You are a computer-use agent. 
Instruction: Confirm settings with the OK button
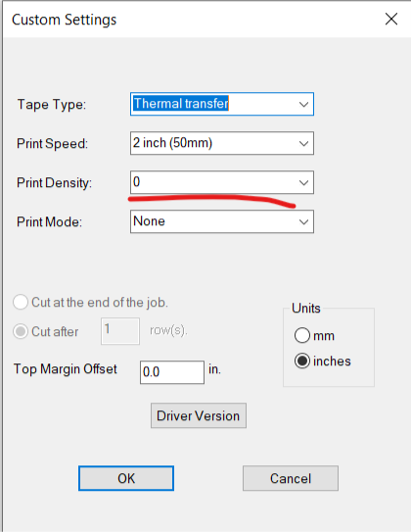pyautogui.click(x=126, y=478)
